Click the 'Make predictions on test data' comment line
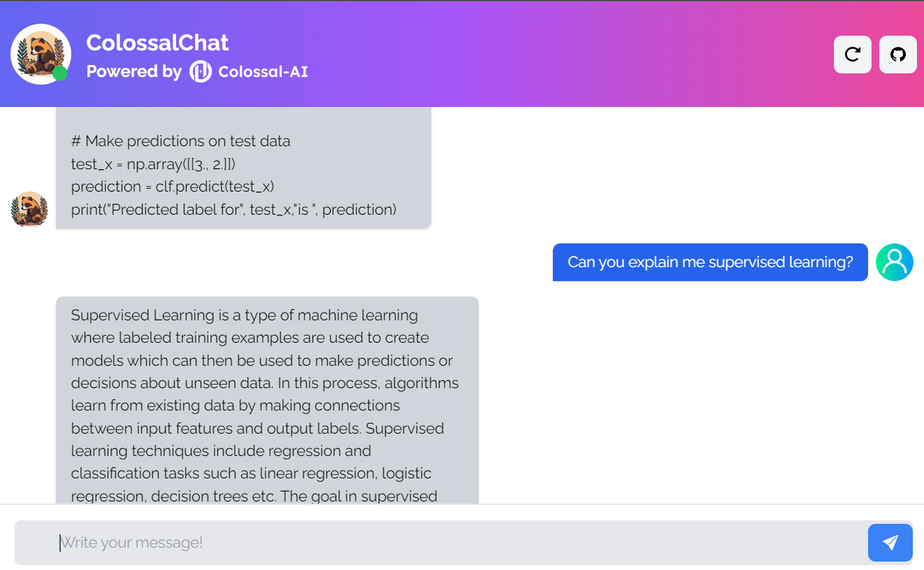924x570 pixels. [x=180, y=141]
